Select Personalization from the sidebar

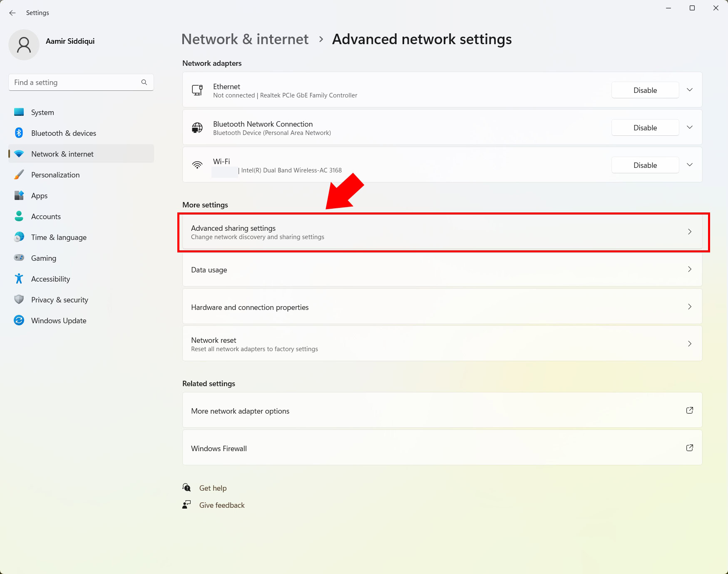point(55,175)
